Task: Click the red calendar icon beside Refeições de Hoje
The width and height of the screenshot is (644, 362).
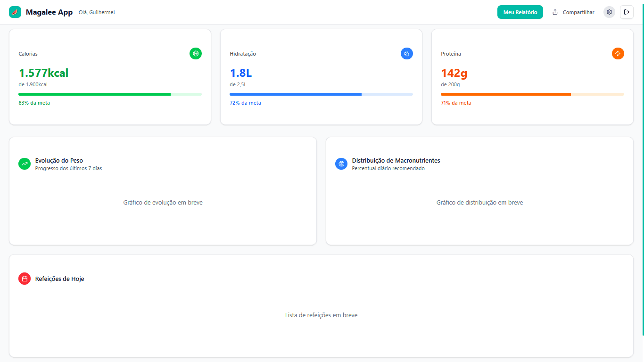Action: [24, 279]
